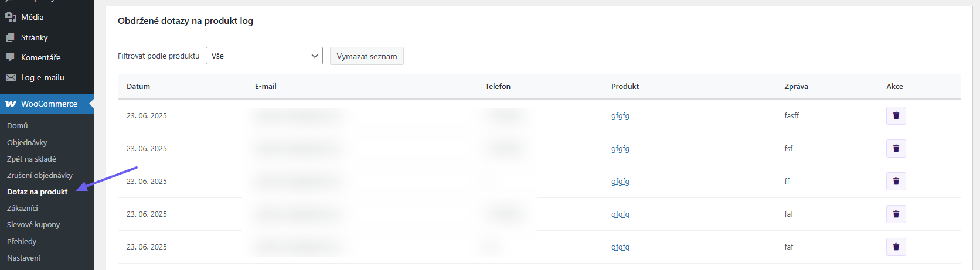980x270 pixels.
Task: Click the message text ff
Action: coord(787,181)
